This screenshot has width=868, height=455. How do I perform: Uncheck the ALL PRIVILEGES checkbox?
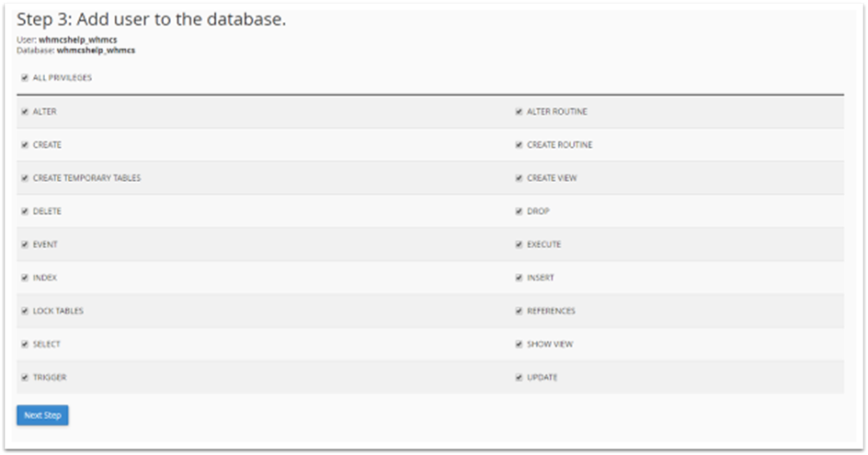click(24, 78)
